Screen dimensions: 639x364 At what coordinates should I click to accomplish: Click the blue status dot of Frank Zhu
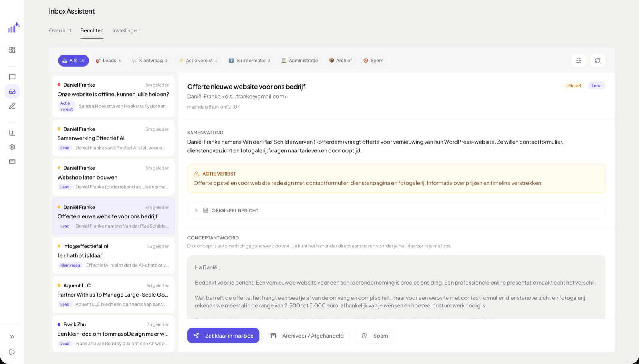click(x=59, y=324)
